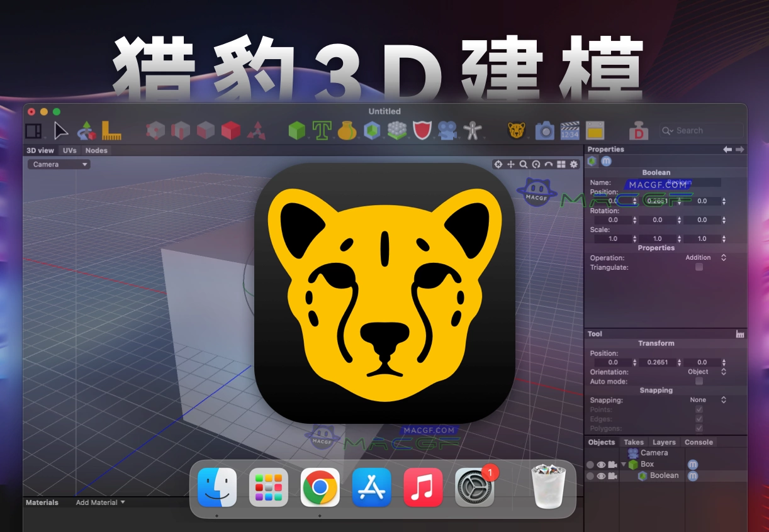The height and width of the screenshot is (532, 769).
Task: Open the Operation Addition dropdown
Action: [x=705, y=258]
